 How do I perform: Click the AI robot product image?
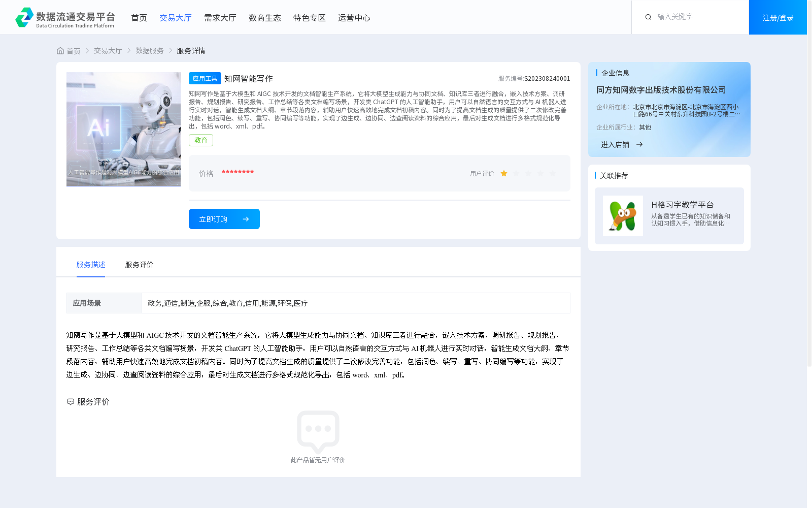pyautogui.click(x=123, y=129)
